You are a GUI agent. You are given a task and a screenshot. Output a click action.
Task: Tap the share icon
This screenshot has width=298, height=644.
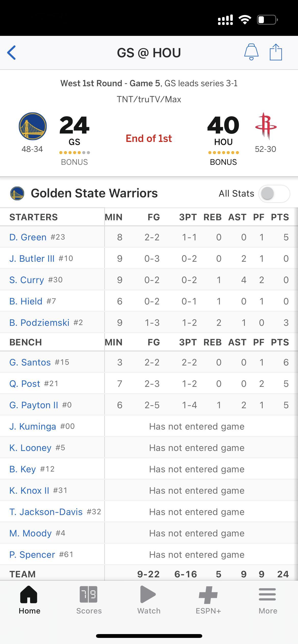click(x=276, y=52)
